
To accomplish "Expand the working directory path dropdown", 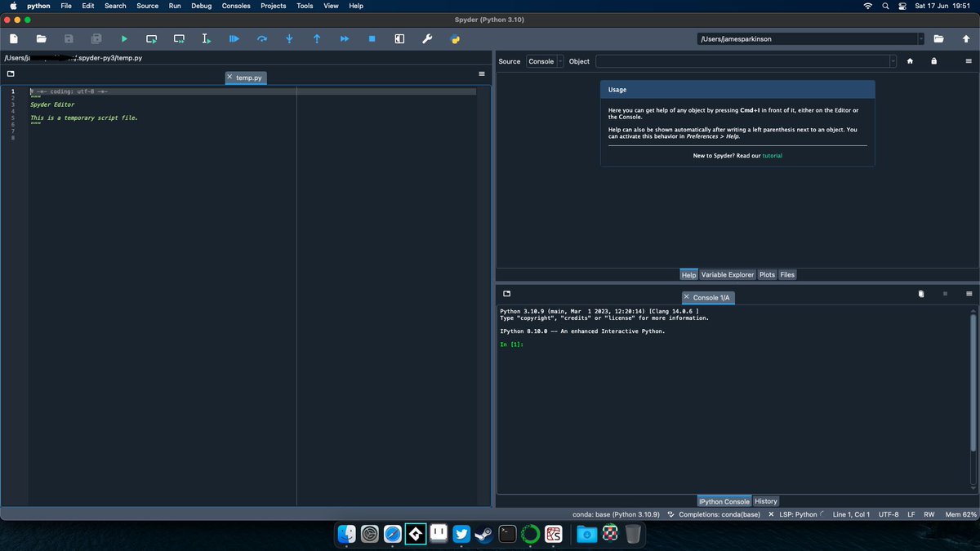I will click(x=921, y=38).
